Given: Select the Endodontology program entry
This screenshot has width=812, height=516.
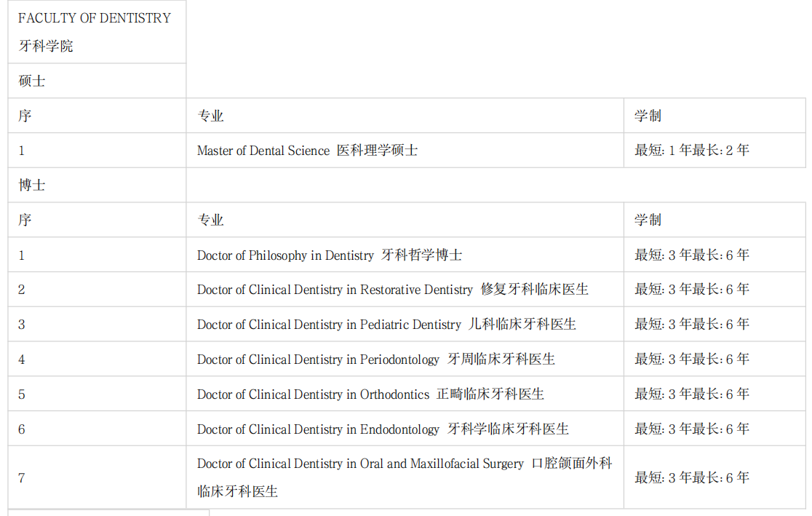Looking at the screenshot, I should click(x=383, y=429).
